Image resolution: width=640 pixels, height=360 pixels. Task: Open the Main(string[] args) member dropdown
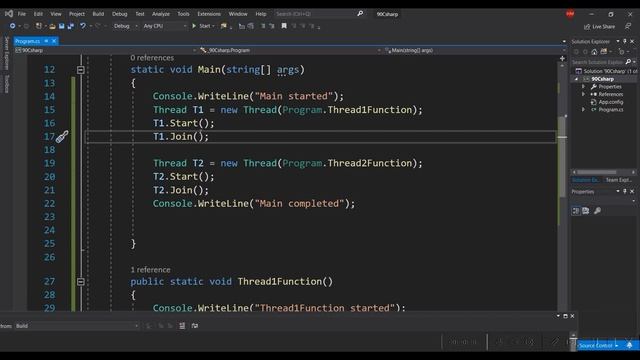click(x=475, y=51)
